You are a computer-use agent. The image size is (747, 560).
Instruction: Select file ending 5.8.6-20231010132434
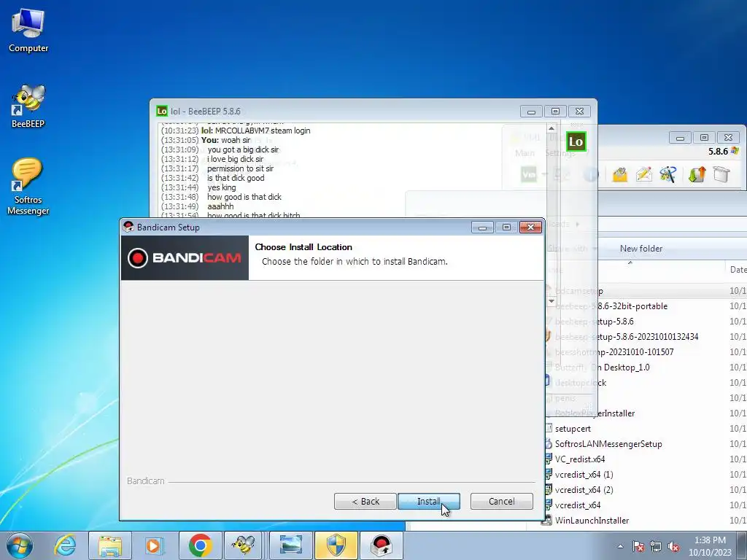tap(626, 337)
